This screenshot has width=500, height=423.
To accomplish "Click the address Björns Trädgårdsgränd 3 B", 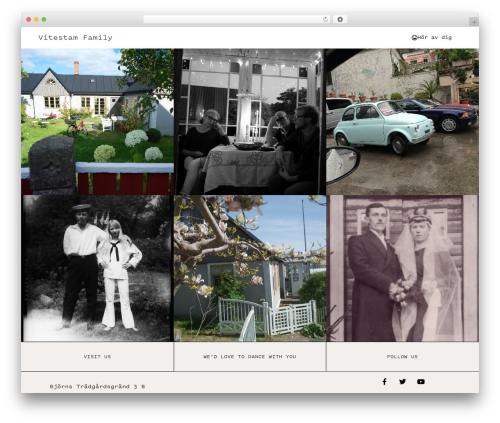I will point(97,387).
